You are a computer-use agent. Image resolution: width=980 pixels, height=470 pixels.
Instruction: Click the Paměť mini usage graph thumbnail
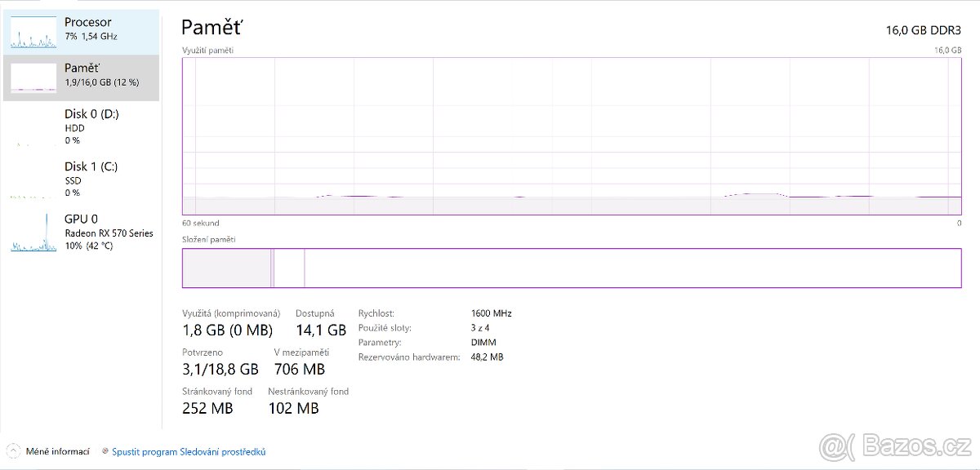click(x=33, y=78)
